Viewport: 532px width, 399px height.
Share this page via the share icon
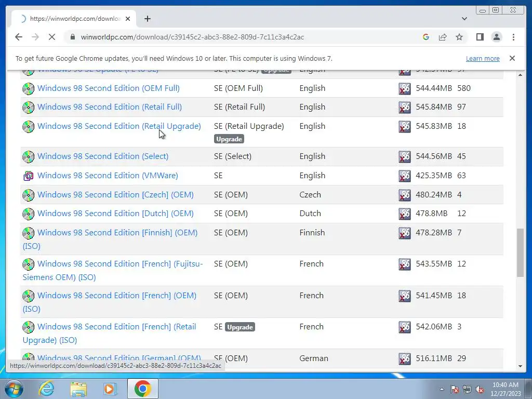tap(443, 37)
